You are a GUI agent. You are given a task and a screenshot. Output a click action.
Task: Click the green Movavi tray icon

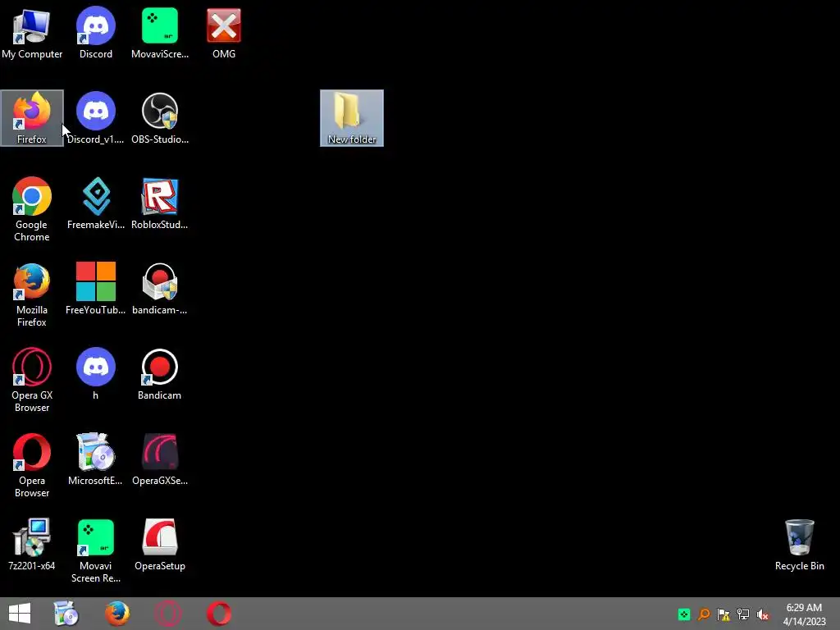point(684,614)
